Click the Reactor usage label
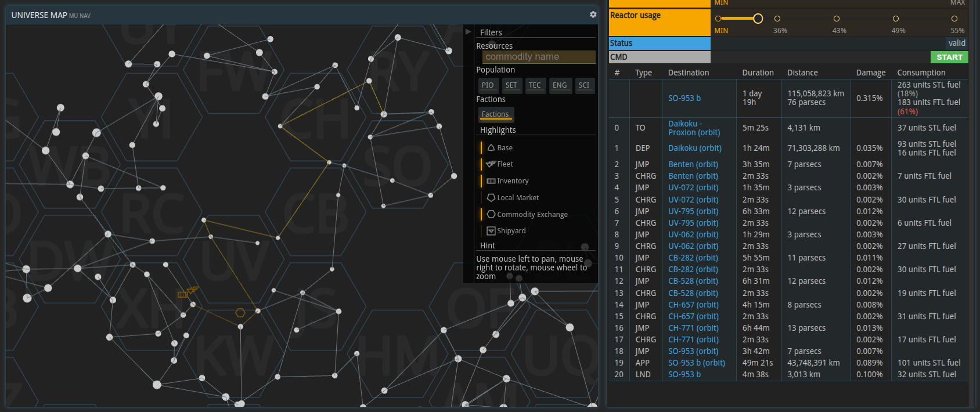Screen dimensions: 980x412 coord(635,16)
